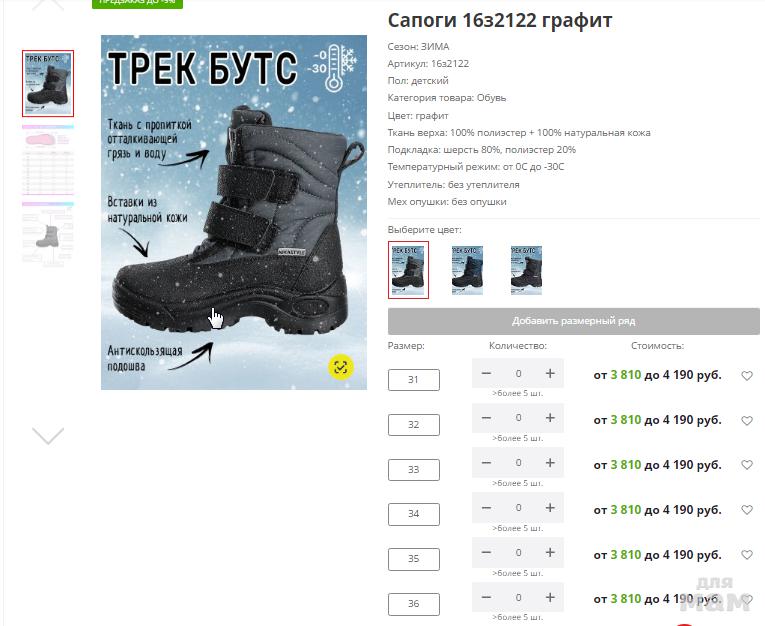Increase quantity for size 31

550,374
